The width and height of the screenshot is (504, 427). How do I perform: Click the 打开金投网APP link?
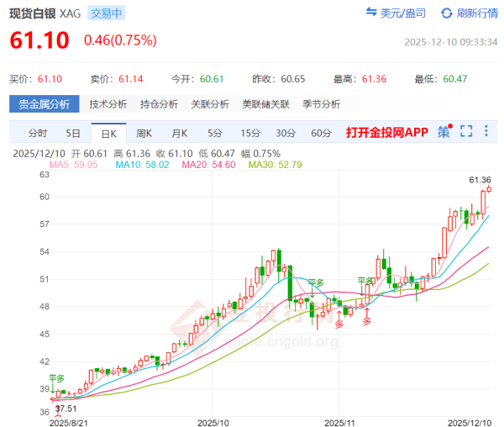pos(387,132)
